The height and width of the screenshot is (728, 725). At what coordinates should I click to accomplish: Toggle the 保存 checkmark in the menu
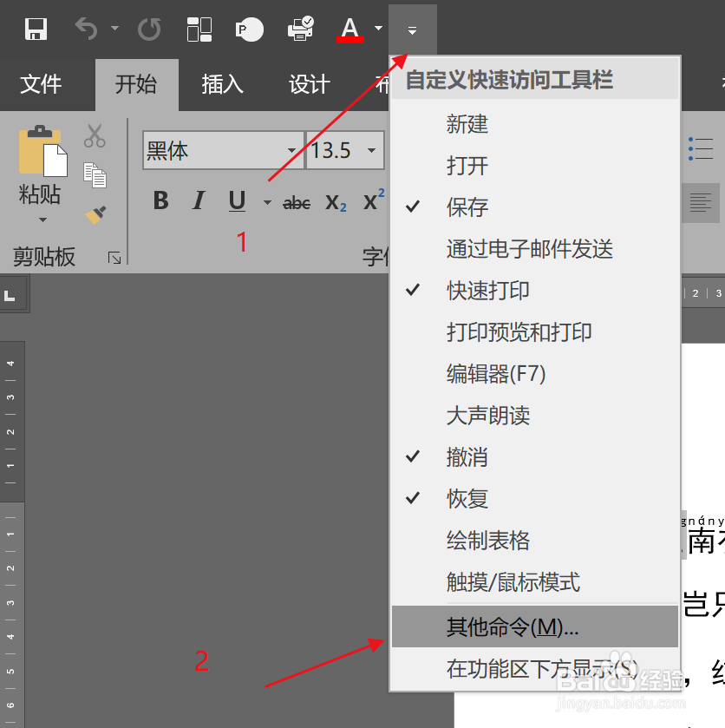[x=467, y=207]
